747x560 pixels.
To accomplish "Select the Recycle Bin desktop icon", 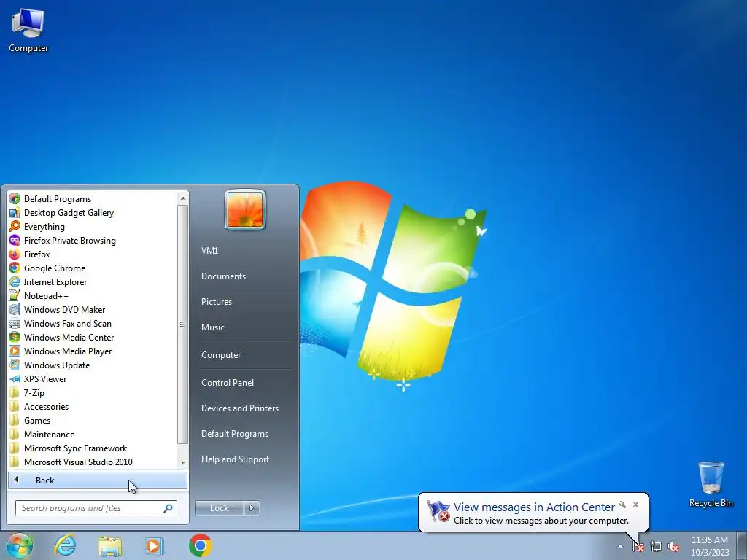I will pyautogui.click(x=711, y=484).
